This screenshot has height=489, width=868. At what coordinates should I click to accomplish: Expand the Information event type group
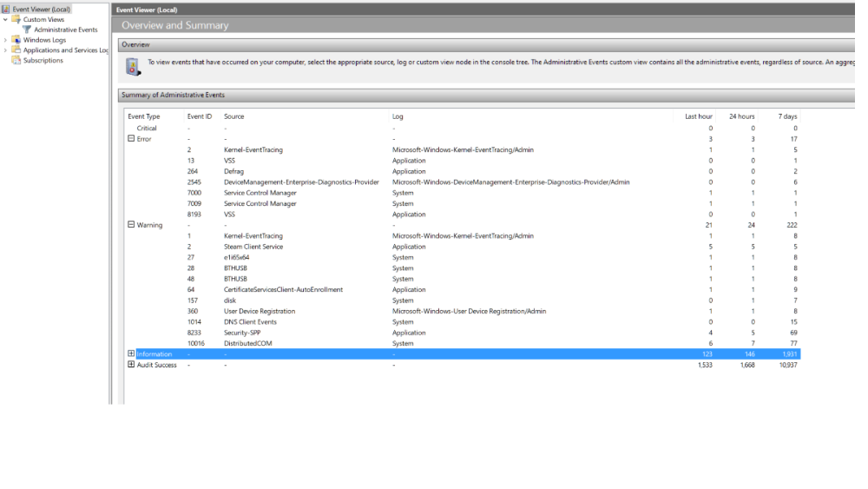pos(131,354)
